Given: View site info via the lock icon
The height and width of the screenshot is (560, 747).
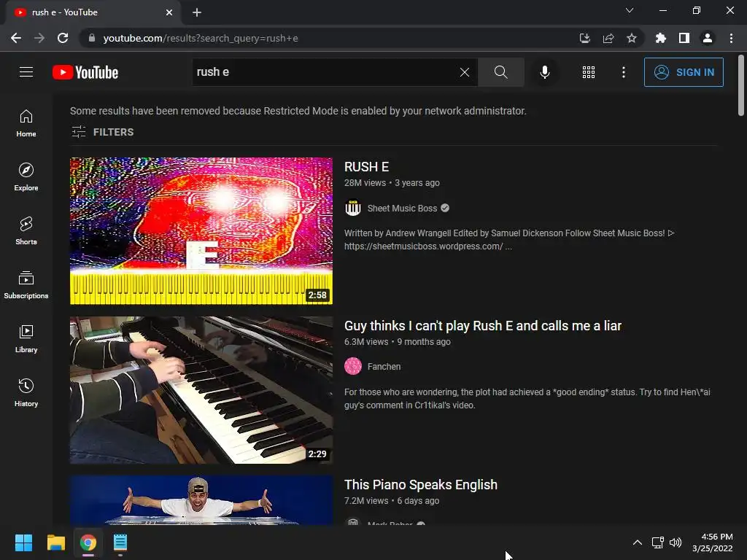Looking at the screenshot, I should point(92,38).
